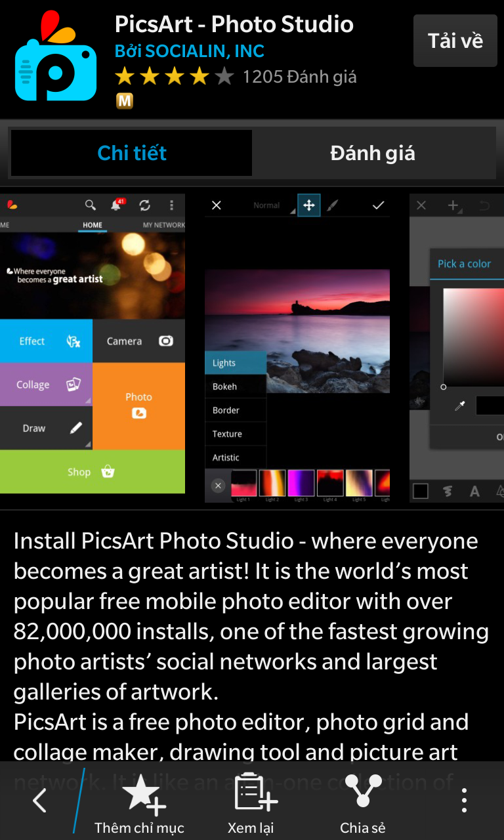Tap the eyedropper icon in color dialog
Screen dimensions: 504x840
[460, 406]
